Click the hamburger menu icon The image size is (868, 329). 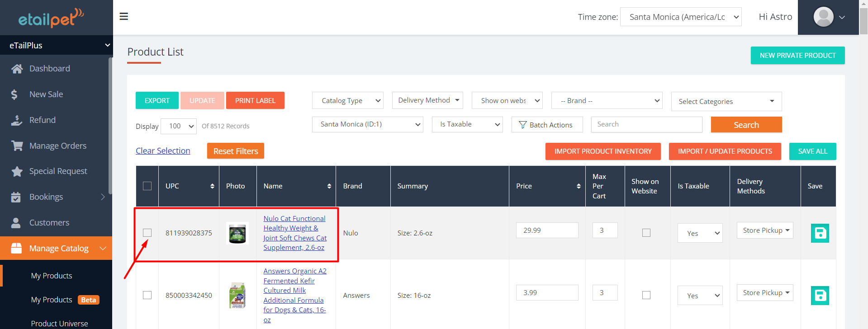coord(123,17)
